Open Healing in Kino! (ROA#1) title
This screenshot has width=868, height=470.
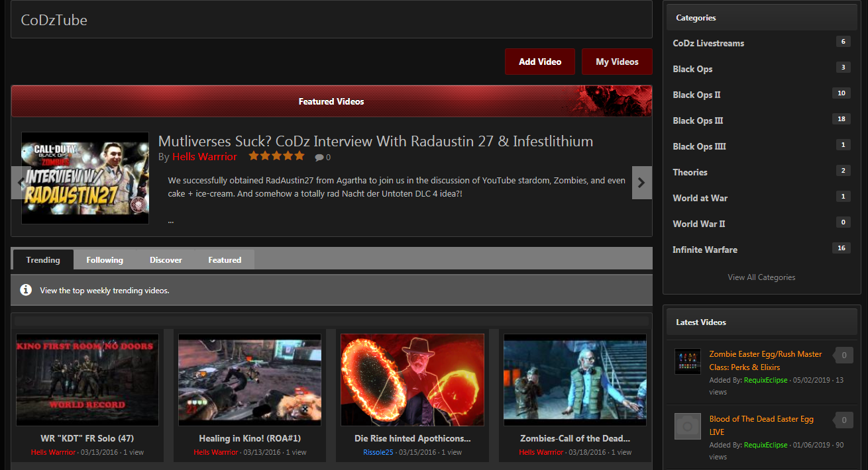[250, 438]
